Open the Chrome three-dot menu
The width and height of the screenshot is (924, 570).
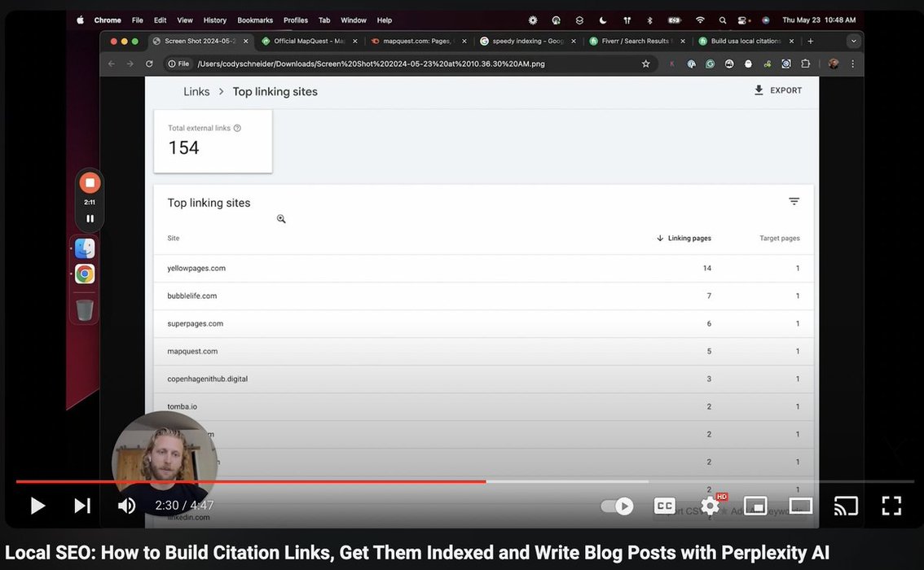pos(852,64)
